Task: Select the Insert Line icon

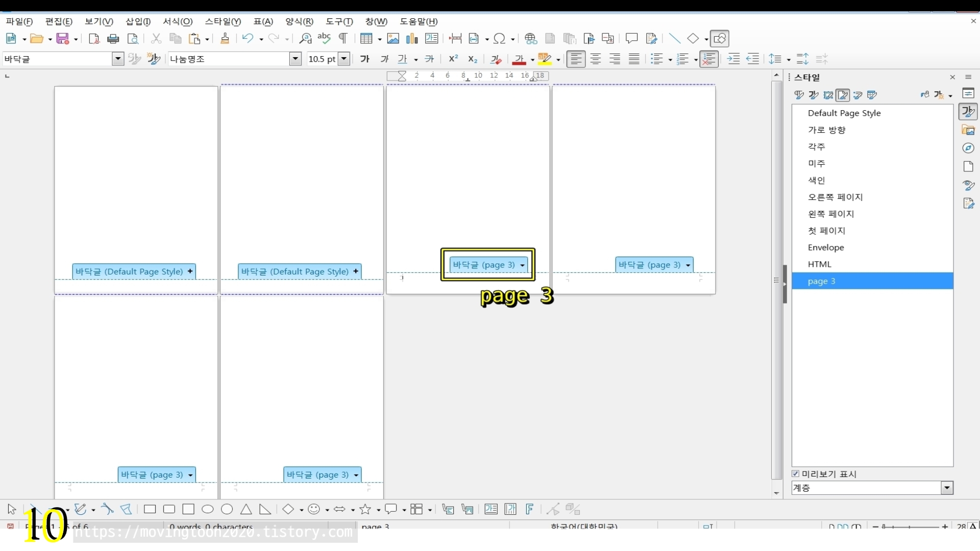Action: pyautogui.click(x=675, y=39)
